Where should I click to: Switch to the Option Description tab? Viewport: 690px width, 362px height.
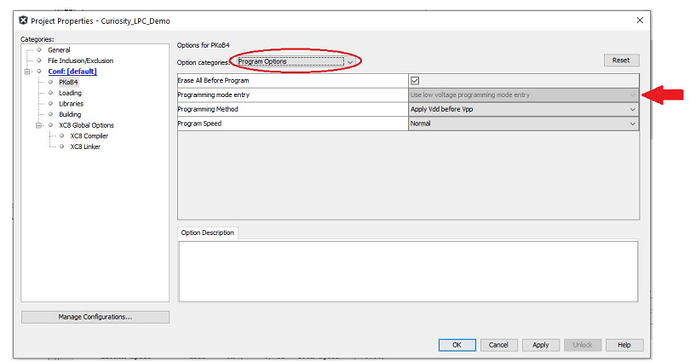pyautogui.click(x=207, y=233)
